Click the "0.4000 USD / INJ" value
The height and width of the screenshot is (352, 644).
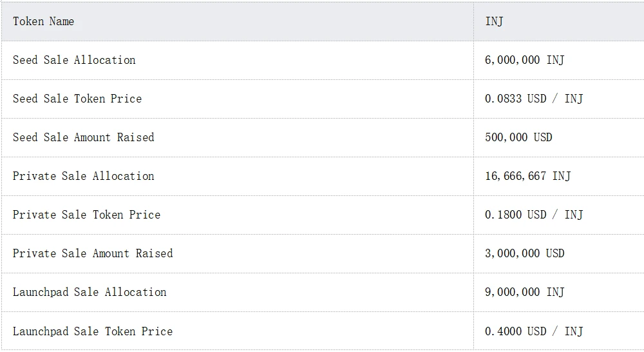tap(533, 331)
